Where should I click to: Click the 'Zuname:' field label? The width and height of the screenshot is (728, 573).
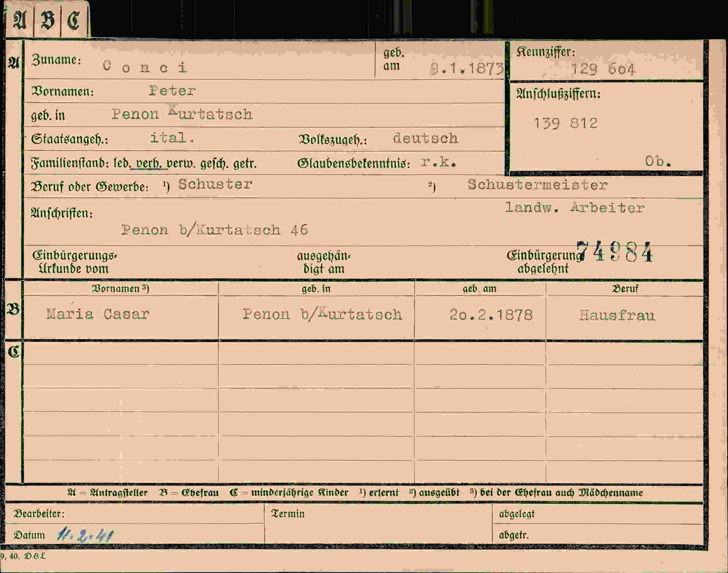[x=57, y=60]
